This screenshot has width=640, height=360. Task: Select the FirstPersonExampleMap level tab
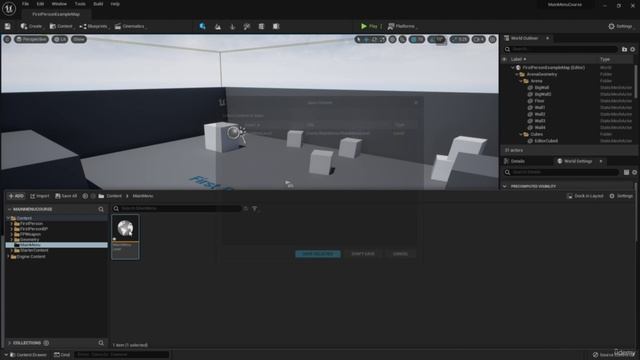tap(56, 14)
